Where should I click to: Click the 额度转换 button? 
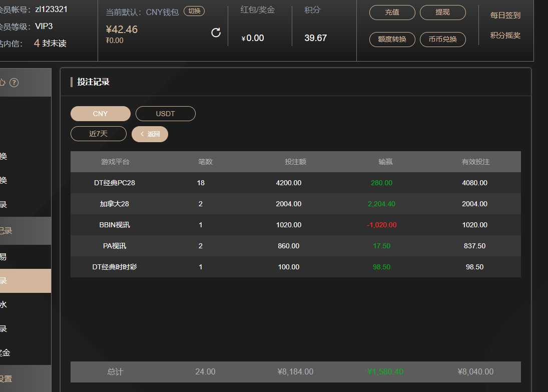click(392, 39)
